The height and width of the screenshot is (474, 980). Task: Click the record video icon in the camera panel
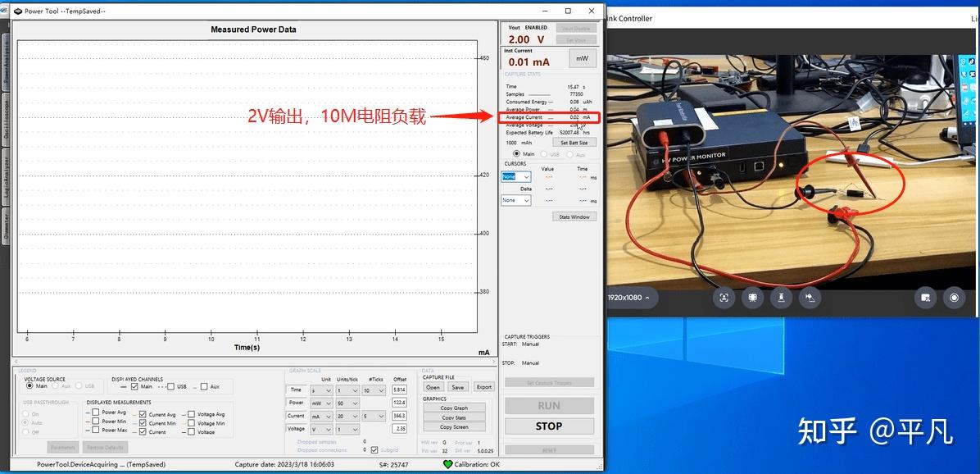pyautogui.click(x=925, y=298)
